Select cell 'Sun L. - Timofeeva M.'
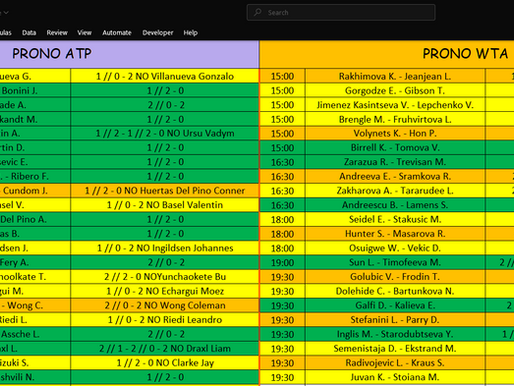514x386 pixels. click(395, 262)
